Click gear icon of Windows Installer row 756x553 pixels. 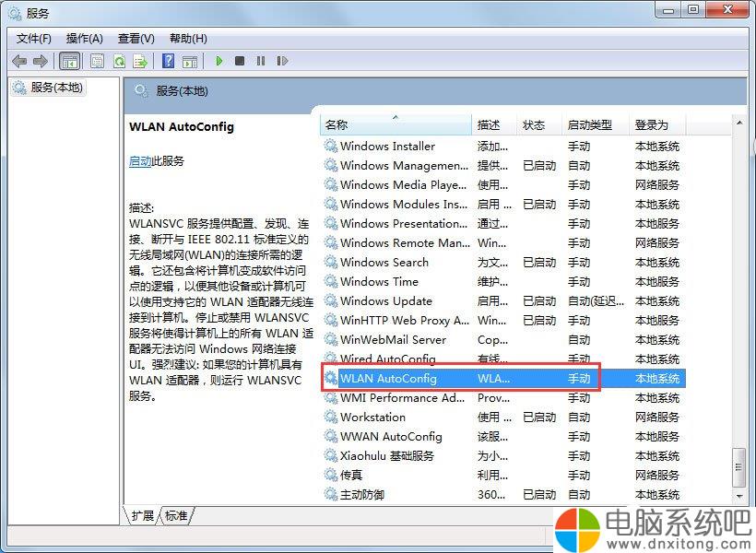pos(330,146)
